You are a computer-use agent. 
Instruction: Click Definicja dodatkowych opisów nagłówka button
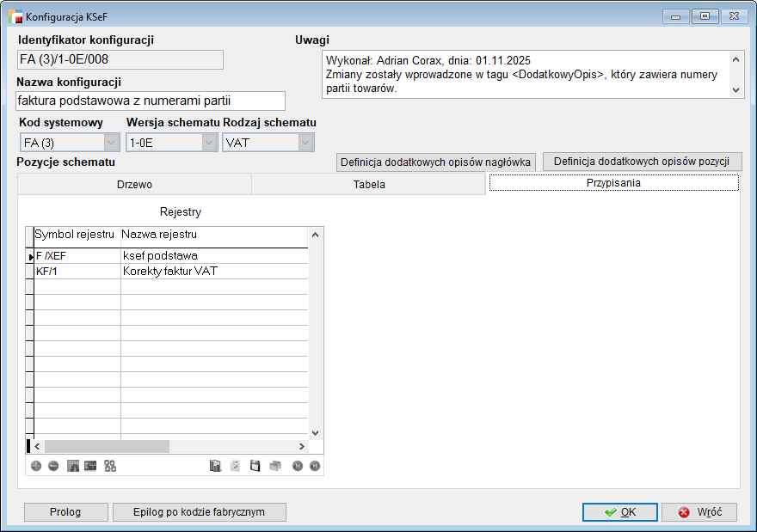436,162
